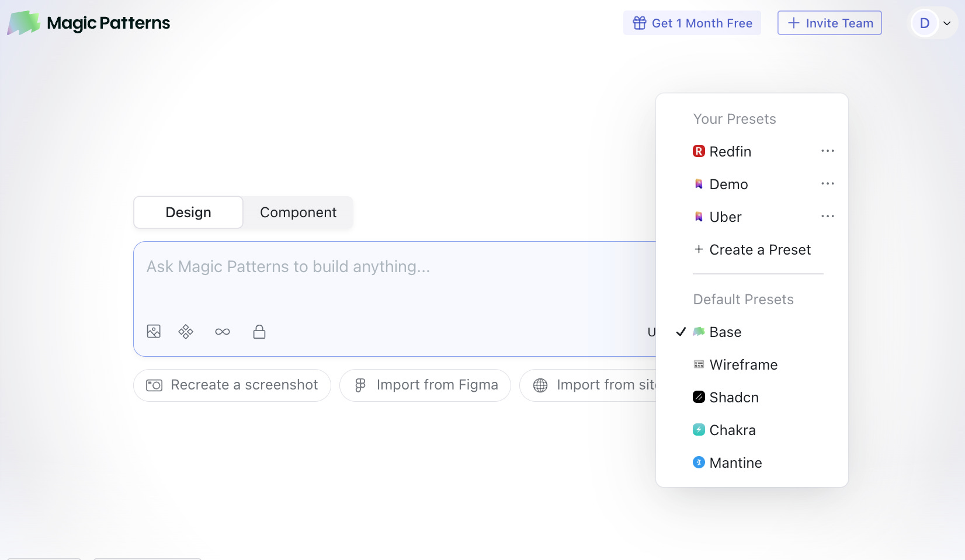Click Create a Preset
This screenshot has height=560, width=965.
pyautogui.click(x=752, y=249)
